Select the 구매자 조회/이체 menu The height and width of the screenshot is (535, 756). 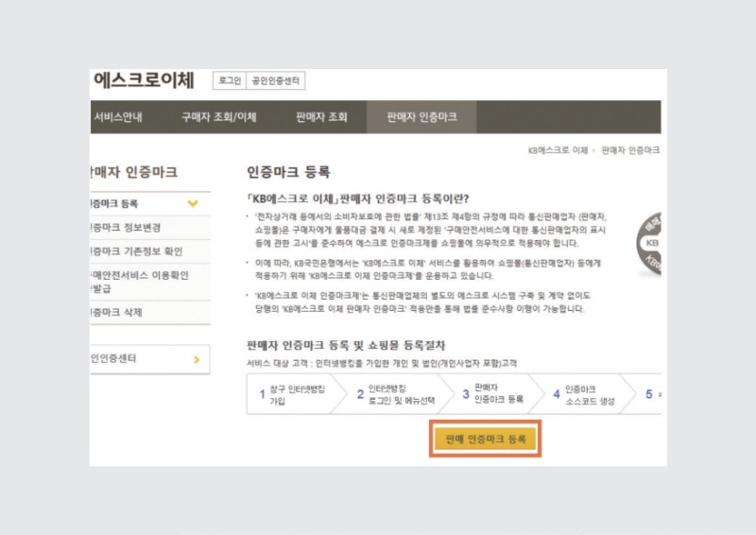coord(218,117)
